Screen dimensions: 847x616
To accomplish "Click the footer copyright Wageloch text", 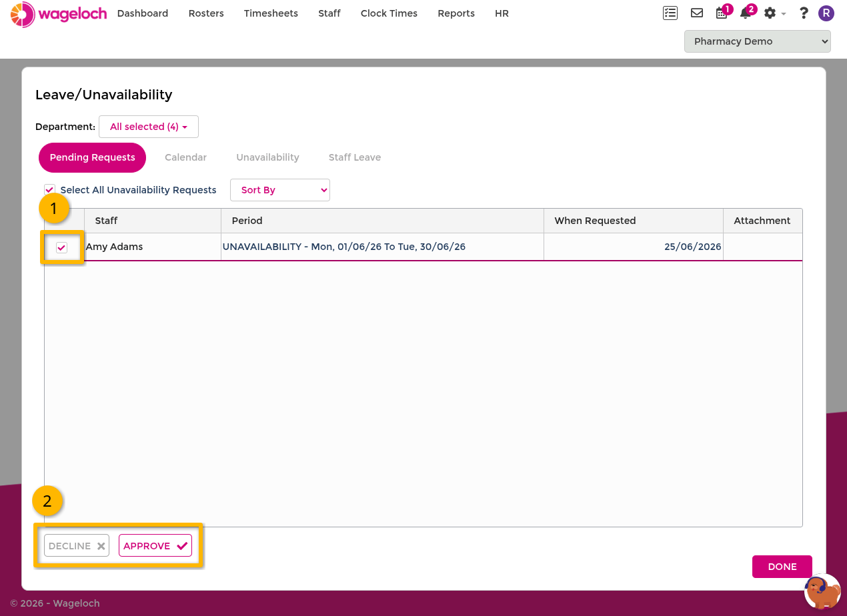I will click(55, 603).
